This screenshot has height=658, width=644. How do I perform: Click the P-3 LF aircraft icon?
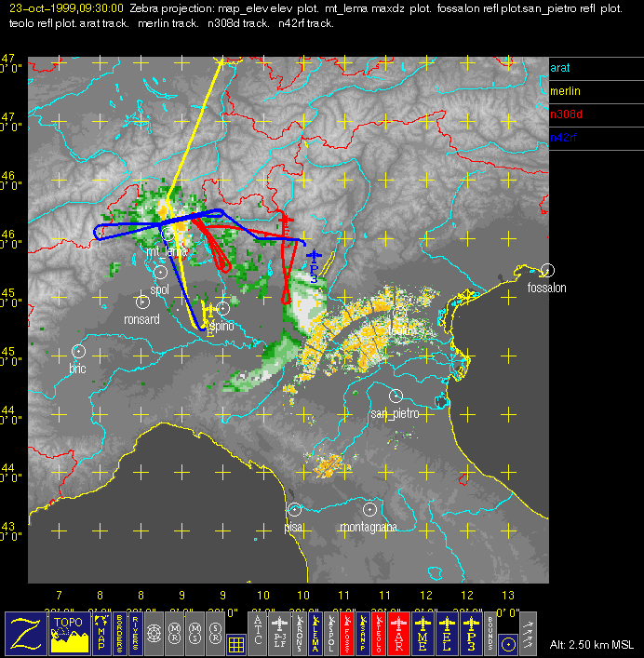(x=277, y=633)
